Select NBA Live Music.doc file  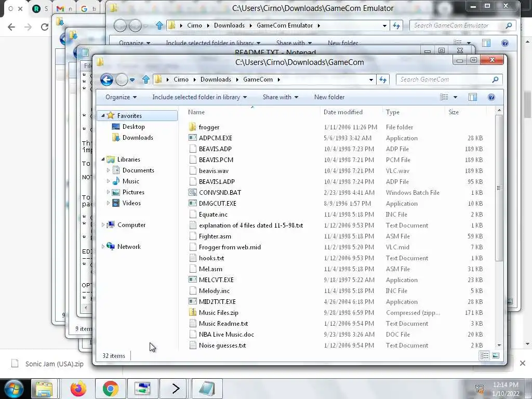227,334
